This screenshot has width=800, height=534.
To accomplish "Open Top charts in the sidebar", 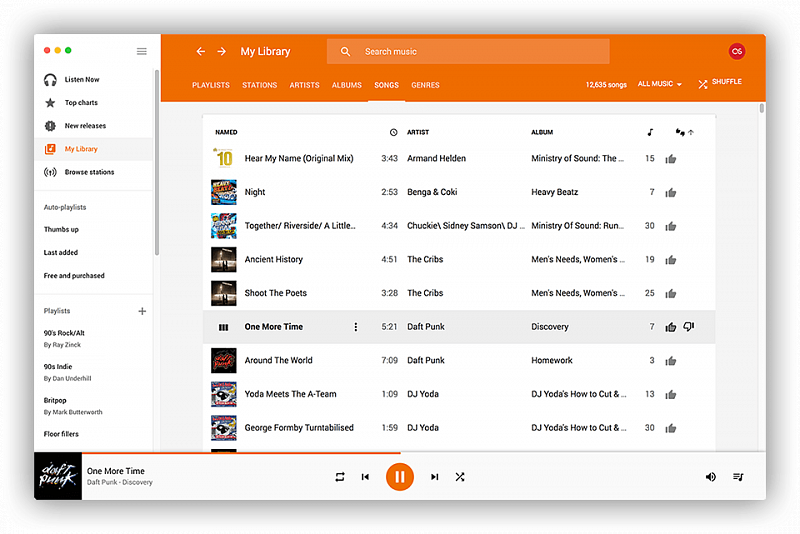I will pyautogui.click(x=81, y=103).
